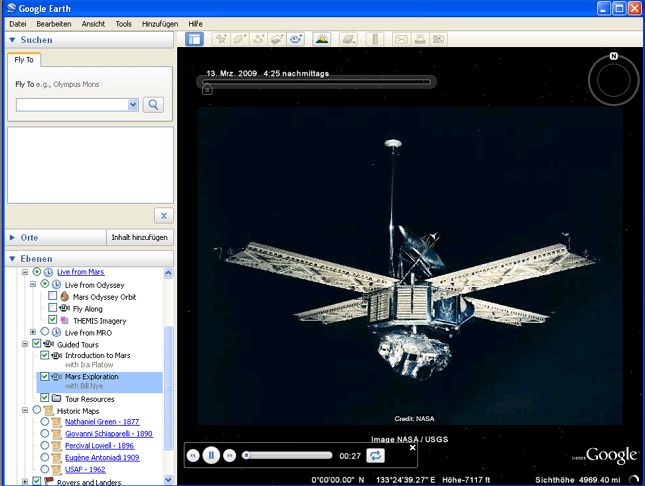The image size is (645, 486).
Task: Click the print toolbar icon
Action: click(x=420, y=39)
